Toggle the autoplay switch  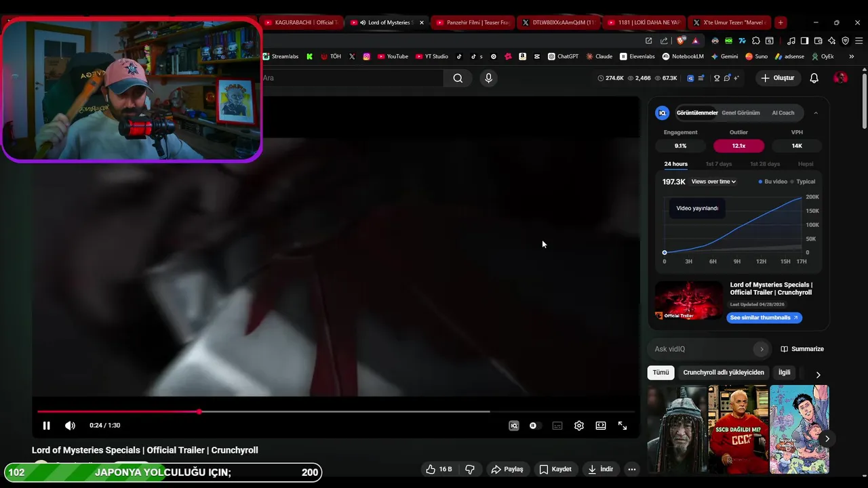pyautogui.click(x=534, y=426)
